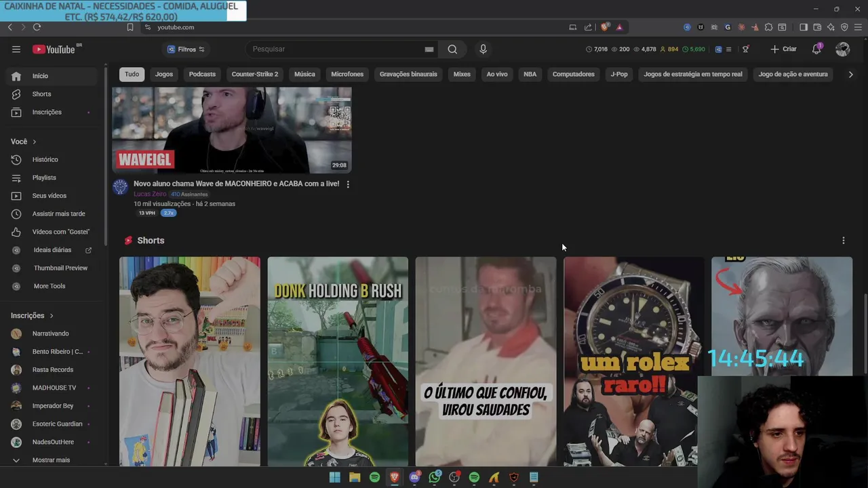Open the DONK HOLDING B RUSH short
The image size is (868, 488).
pyautogui.click(x=338, y=362)
